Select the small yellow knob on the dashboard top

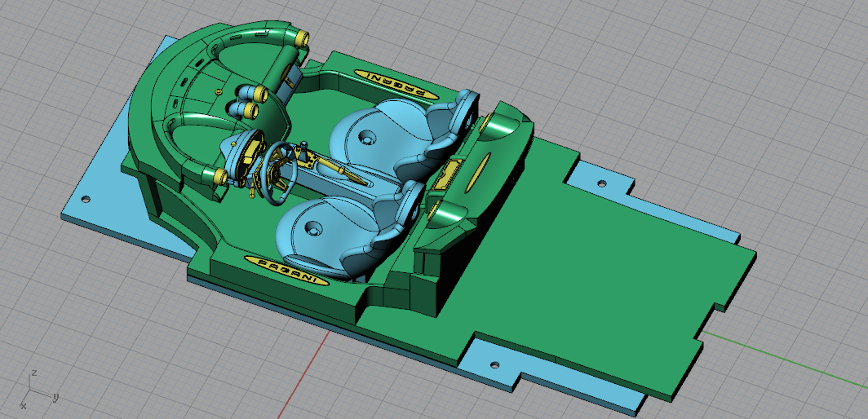coord(218,90)
